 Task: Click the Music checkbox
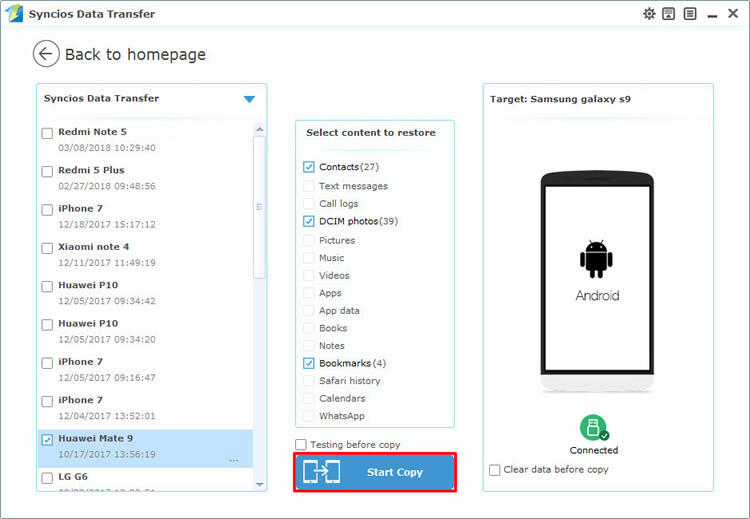coord(309,258)
